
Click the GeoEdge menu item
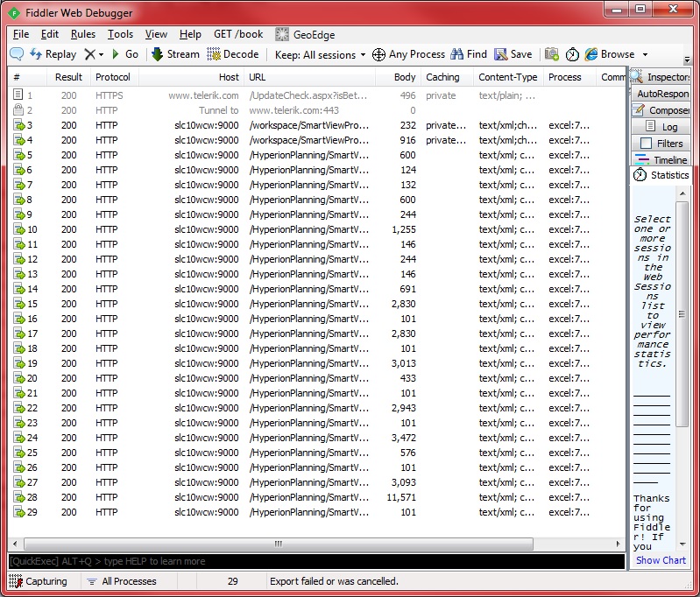[x=305, y=34]
